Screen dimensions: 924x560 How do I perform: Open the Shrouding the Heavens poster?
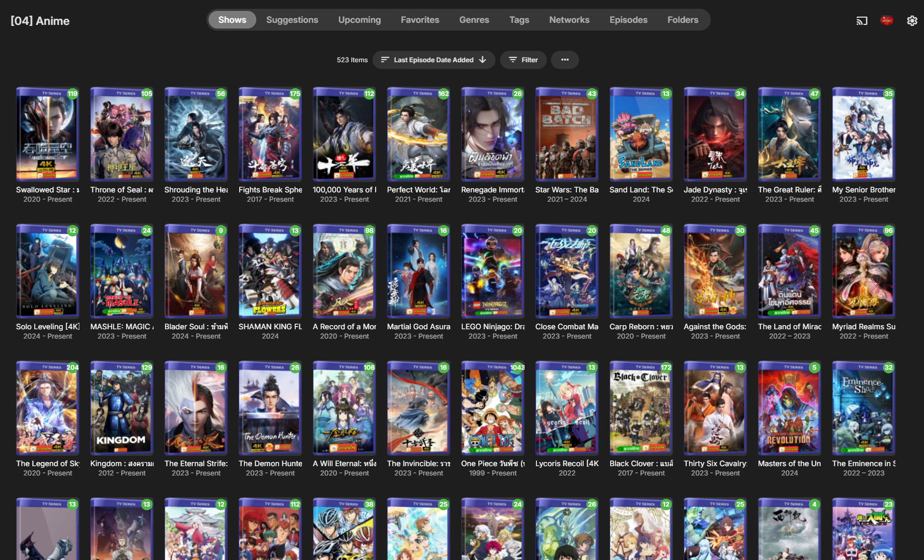[196, 134]
